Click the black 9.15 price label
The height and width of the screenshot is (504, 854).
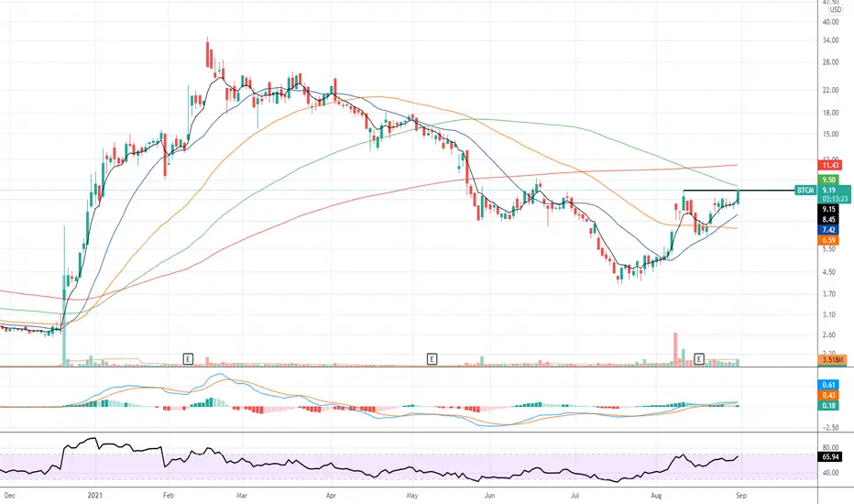(x=828, y=209)
